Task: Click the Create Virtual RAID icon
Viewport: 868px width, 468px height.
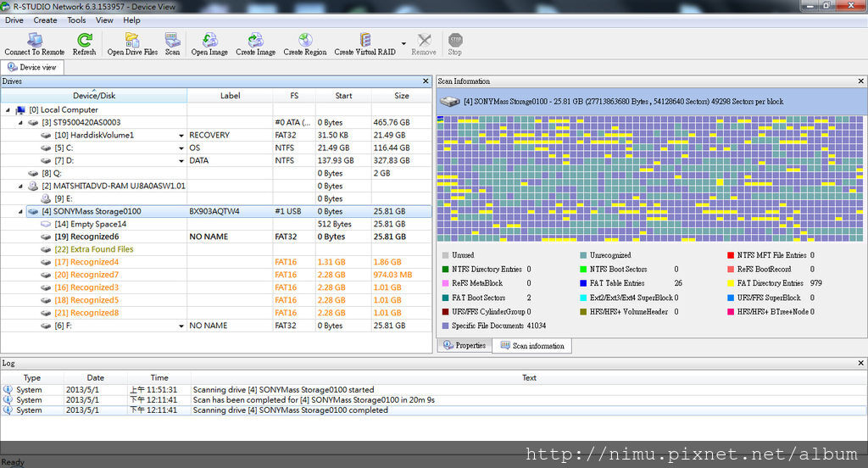Action: [364, 40]
